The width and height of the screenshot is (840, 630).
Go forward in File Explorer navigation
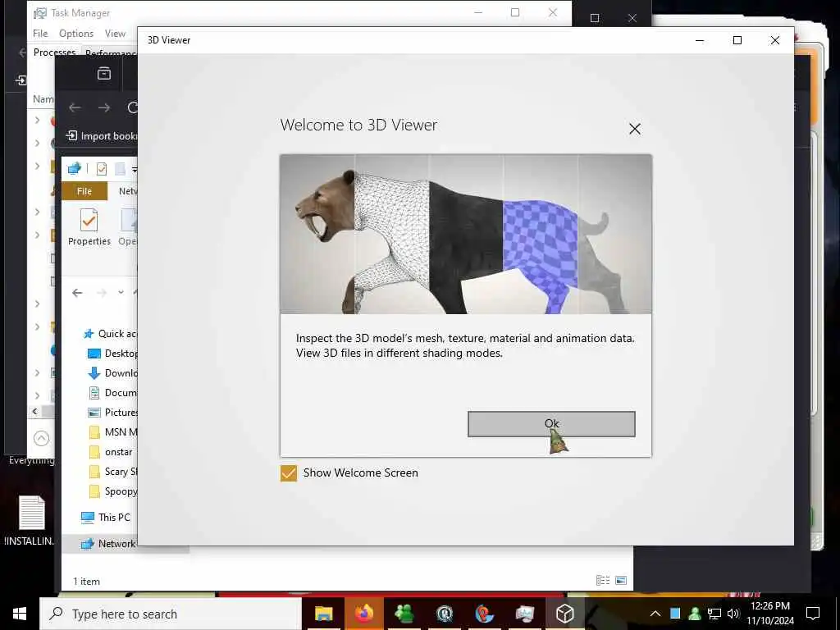(x=101, y=293)
